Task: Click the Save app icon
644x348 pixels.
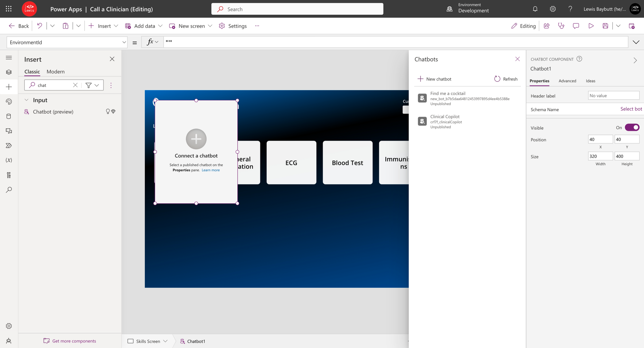Action: click(605, 26)
